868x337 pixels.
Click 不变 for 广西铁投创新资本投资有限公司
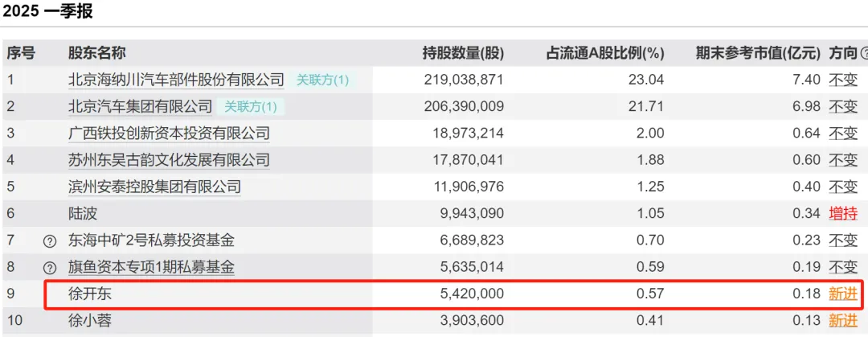[x=843, y=134]
